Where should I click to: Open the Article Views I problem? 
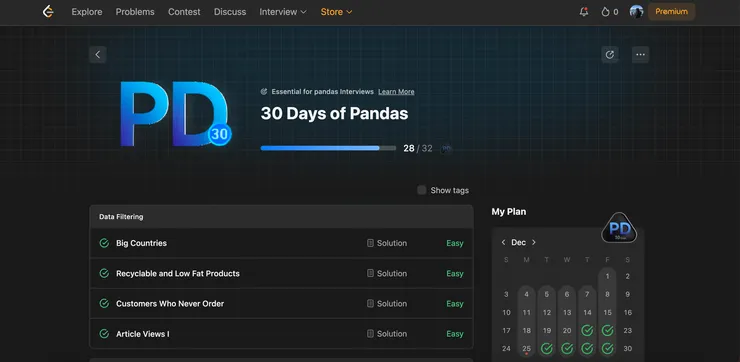143,334
